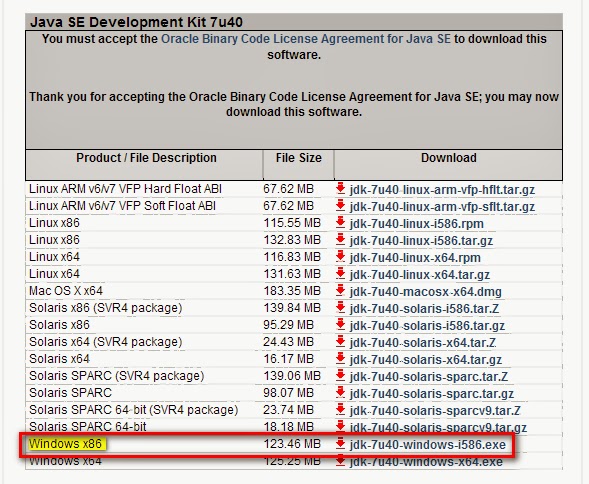The width and height of the screenshot is (589, 484).
Task: Click download icon beside jdk-7u40-macosx-x64.dmg
Action: pos(340,290)
